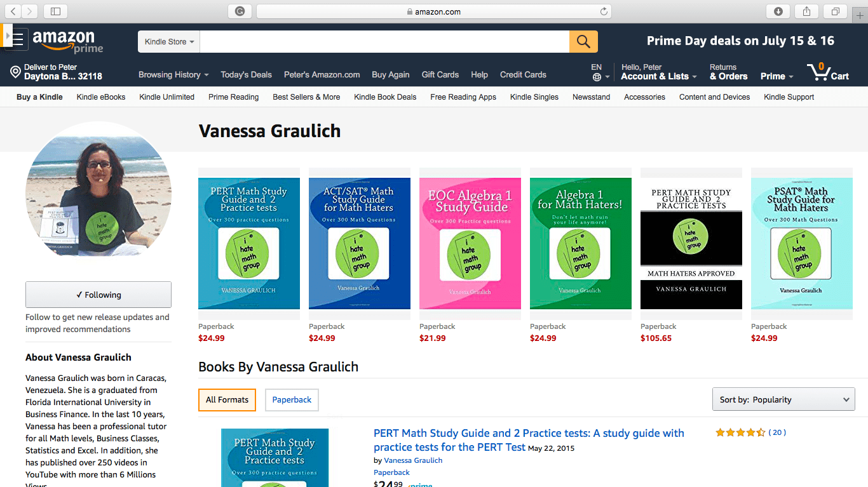868x487 pixels.
Task: Open the PERT Math Study Guide title link
Action: [x=529, y=440]
